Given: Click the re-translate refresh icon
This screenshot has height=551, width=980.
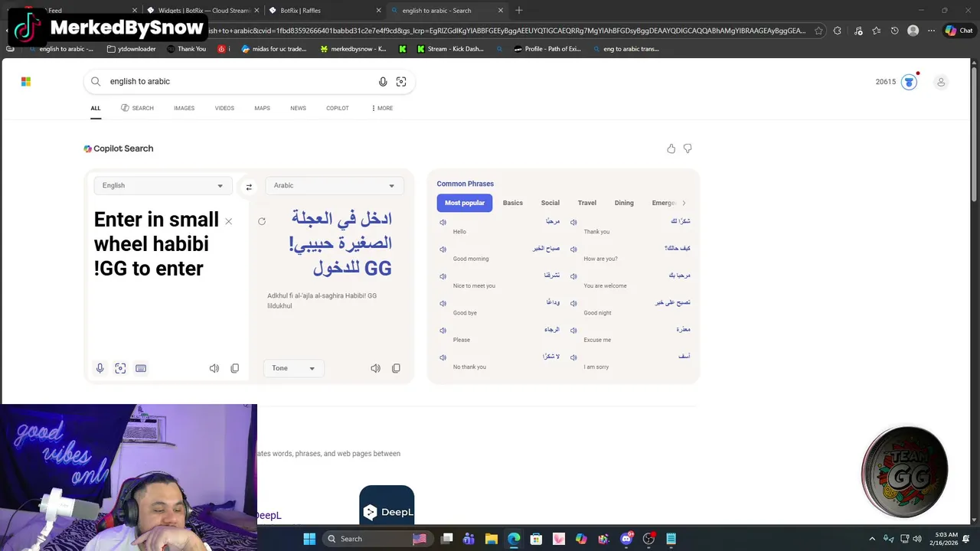Looking at the screenshot, I should click(262, 221).
